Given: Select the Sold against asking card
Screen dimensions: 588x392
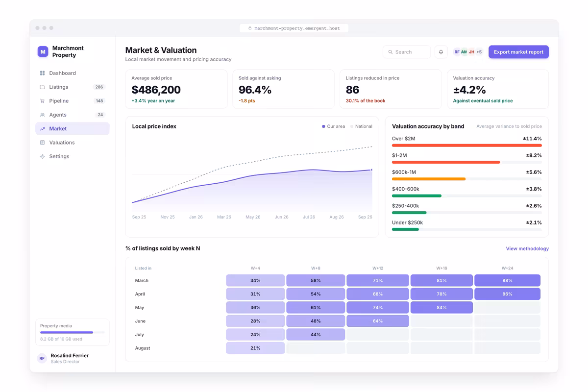Looking at the screenshot, I should coord(283,89).
